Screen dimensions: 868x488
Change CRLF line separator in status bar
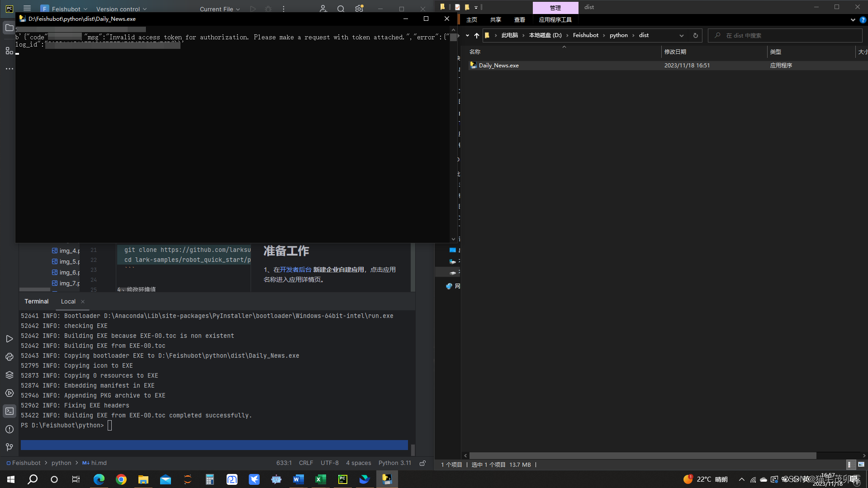tap(306, 463)
